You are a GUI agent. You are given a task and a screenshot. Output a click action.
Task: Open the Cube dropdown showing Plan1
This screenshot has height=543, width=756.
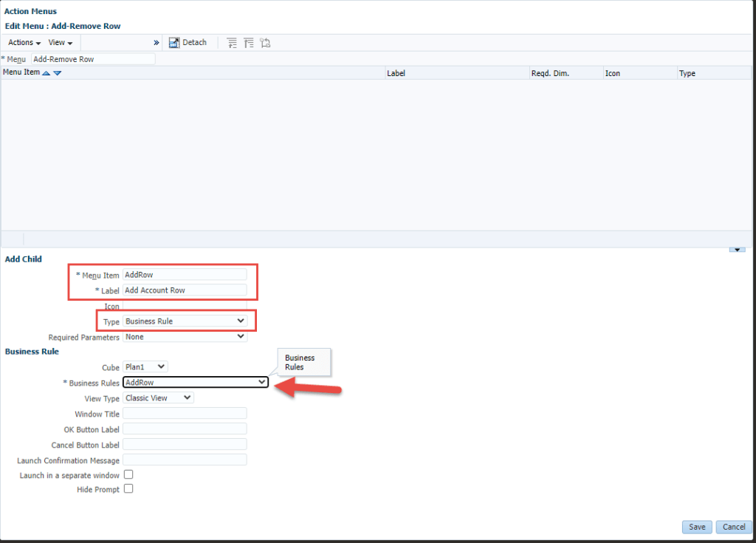145,366
